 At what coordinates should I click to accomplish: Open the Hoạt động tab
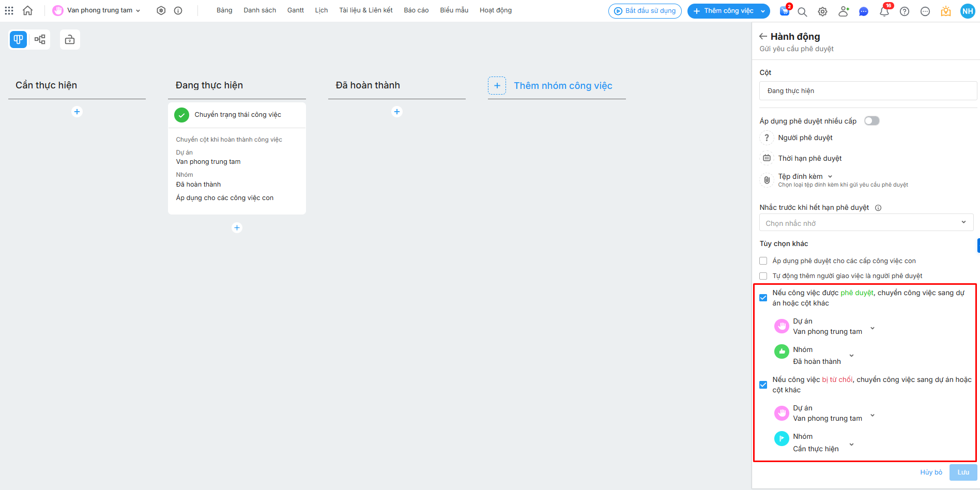(496, 10)
